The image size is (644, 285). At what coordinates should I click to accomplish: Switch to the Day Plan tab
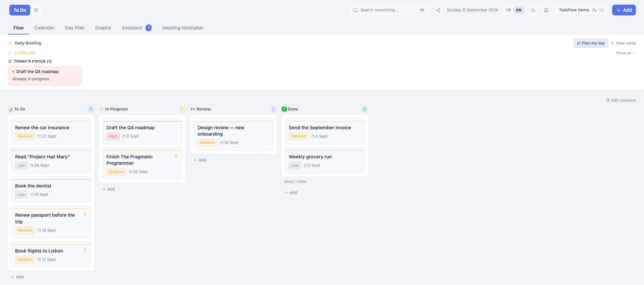pyautogui.click(x=74, y=28)
